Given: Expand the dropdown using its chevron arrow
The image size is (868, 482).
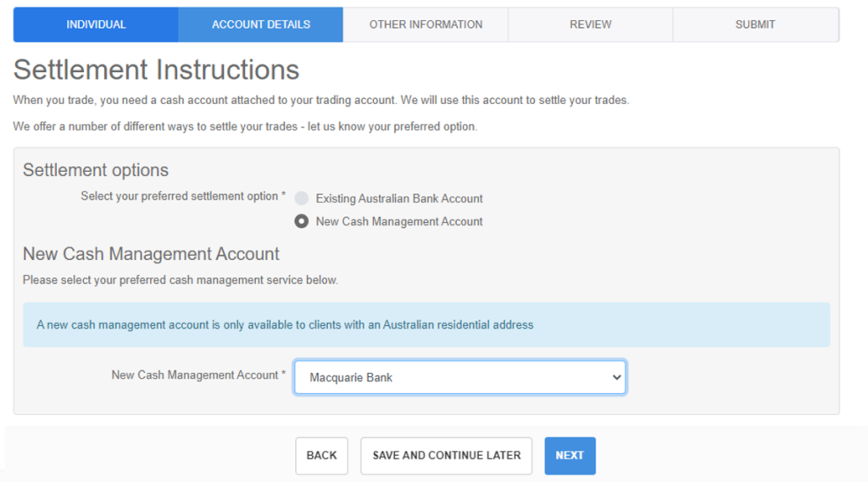Looking at the screenshot, I should pos(616,378).
